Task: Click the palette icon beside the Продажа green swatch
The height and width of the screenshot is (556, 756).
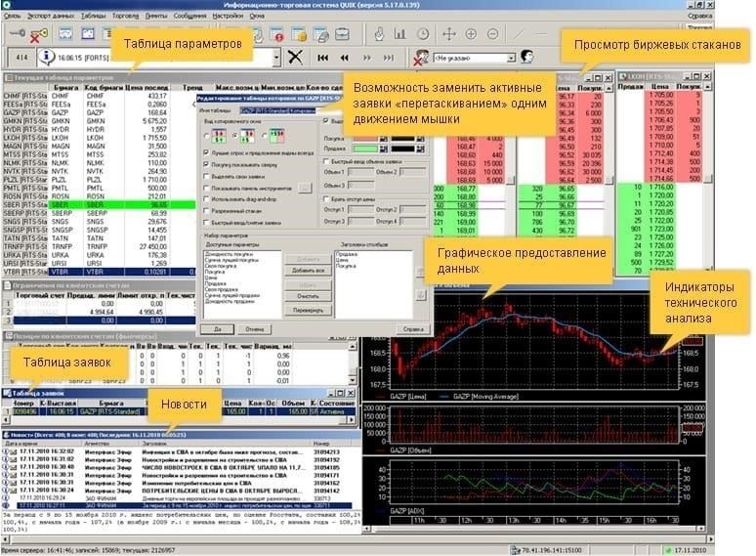Action: coord(384,149)
